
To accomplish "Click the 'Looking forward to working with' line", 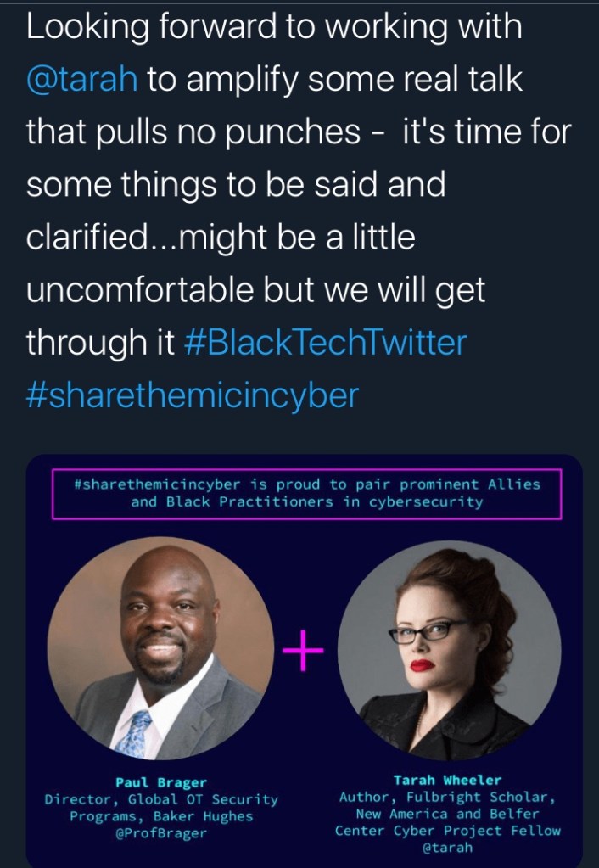I will pyautogui.click(x=272, y=29).
